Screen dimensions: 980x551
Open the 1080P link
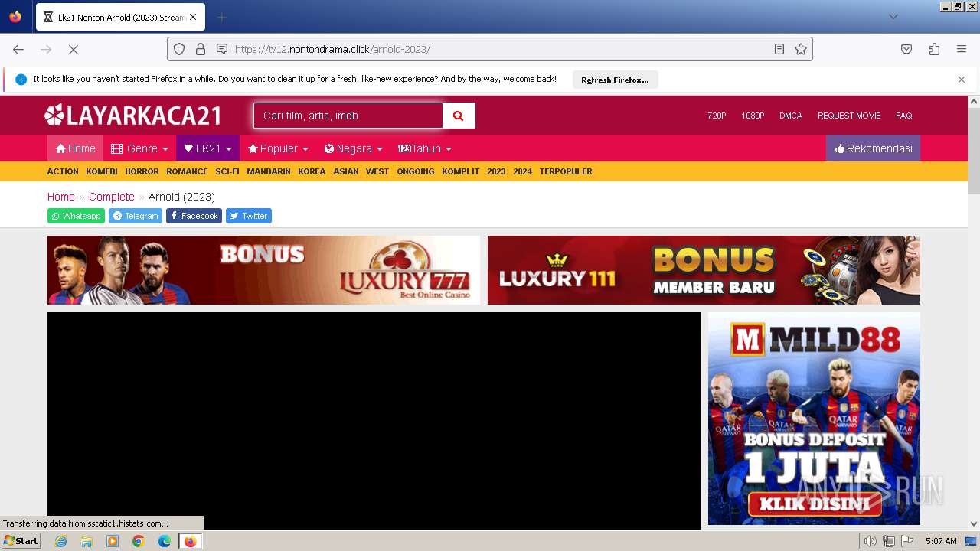click(x=753, y=116)
